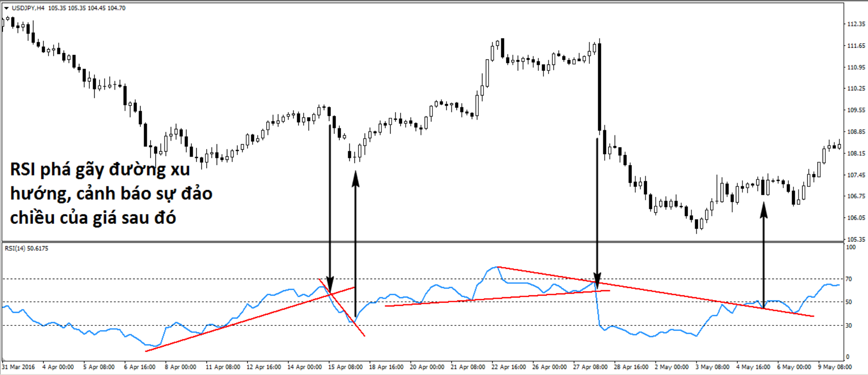Viewport: 868px width, 375px height.
Task: Click the 28 Apr 16:00 time label
Action: pyautogui.click(x=631, y=367)
